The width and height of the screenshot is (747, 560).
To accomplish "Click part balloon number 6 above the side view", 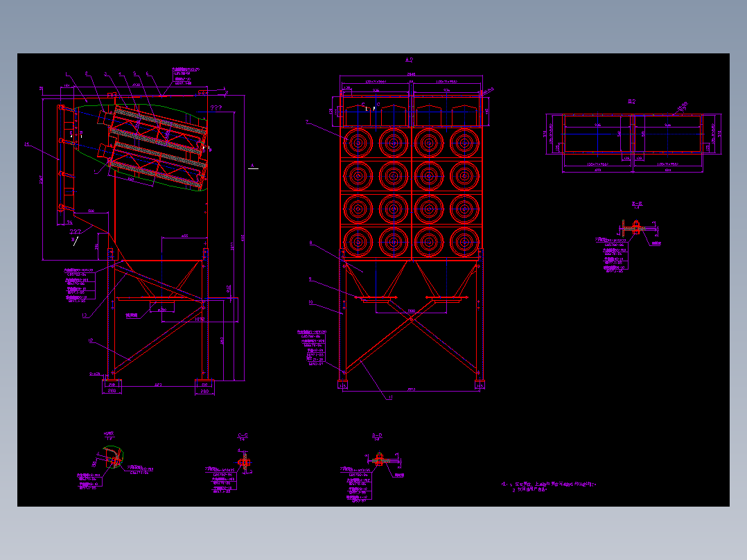I will click(147, 74).
